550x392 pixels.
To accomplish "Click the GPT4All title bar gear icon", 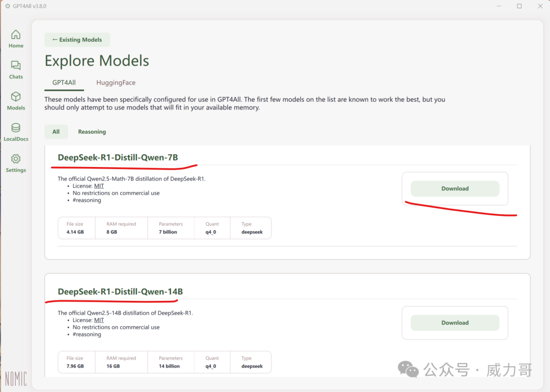I will (x=8, y=6).
